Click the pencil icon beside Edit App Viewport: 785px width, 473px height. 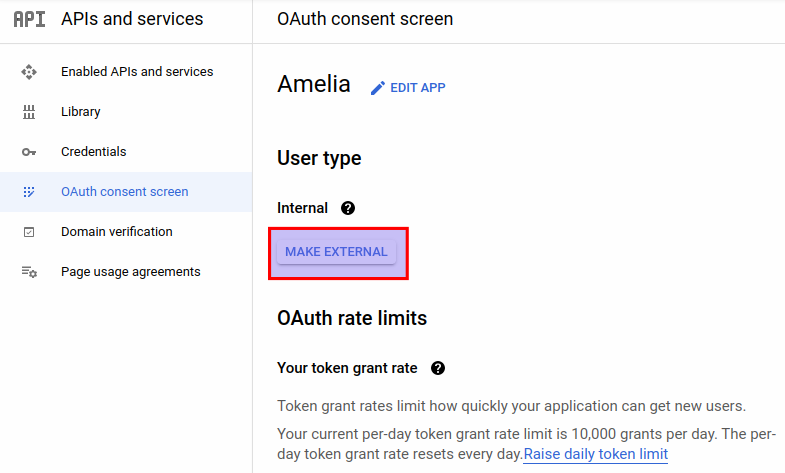377,88
